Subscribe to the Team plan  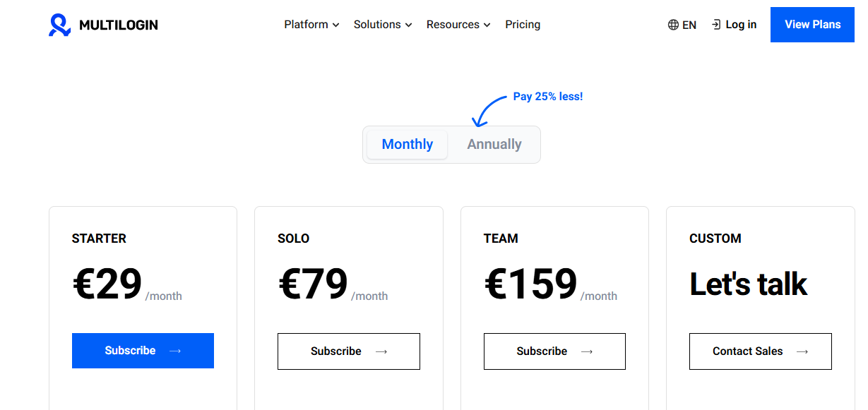(x=554, y=351)
